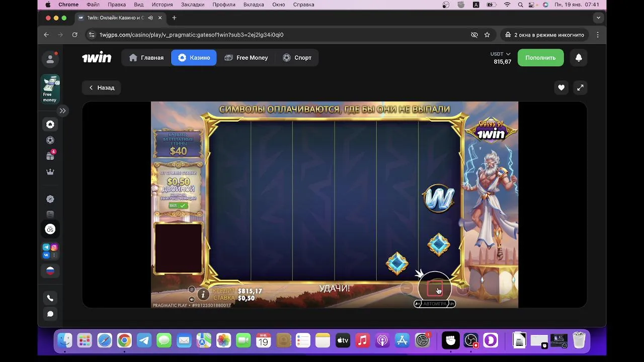644x362 pixels.
Task: Stop the spin with the round button
Action: point(434,288)
